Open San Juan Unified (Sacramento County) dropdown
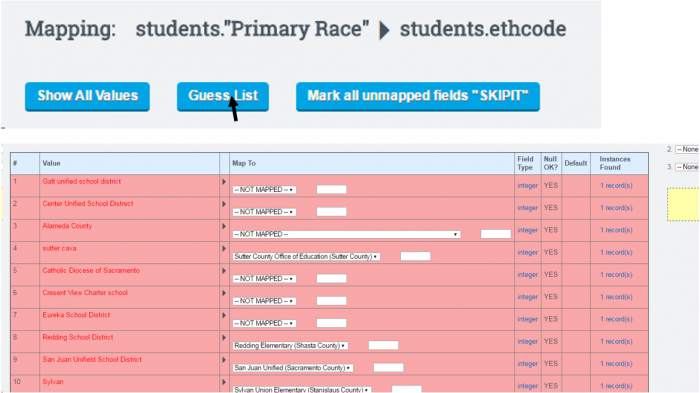The image size is (700, 393). pyautogui.click(x=292, y=368)
